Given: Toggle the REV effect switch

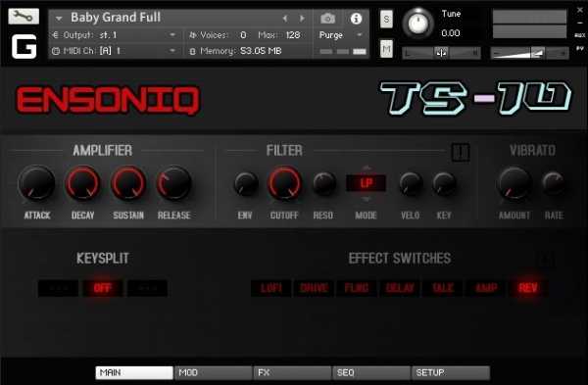Looking at the screenshot, I should (528, 288).
